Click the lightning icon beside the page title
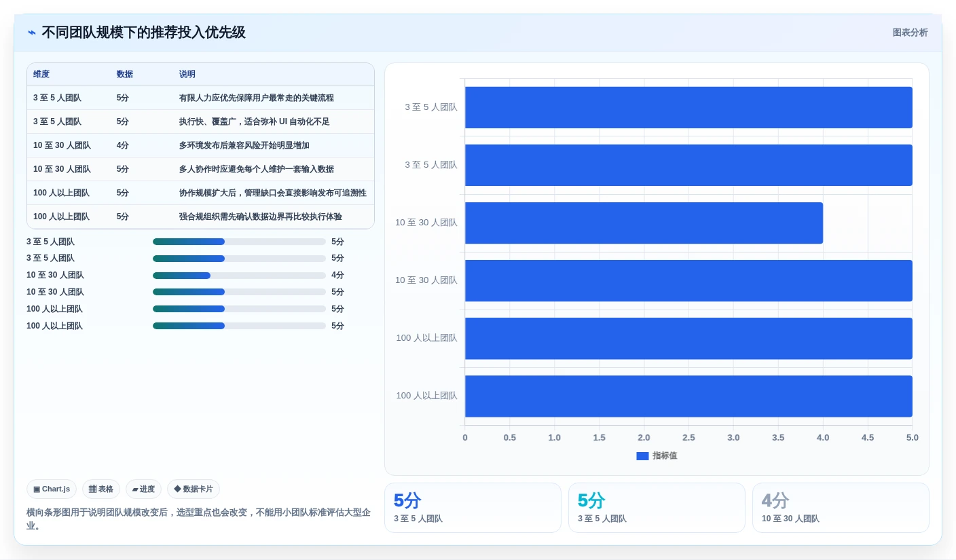Viewport: 956px width, 560px height. [32, 33]
